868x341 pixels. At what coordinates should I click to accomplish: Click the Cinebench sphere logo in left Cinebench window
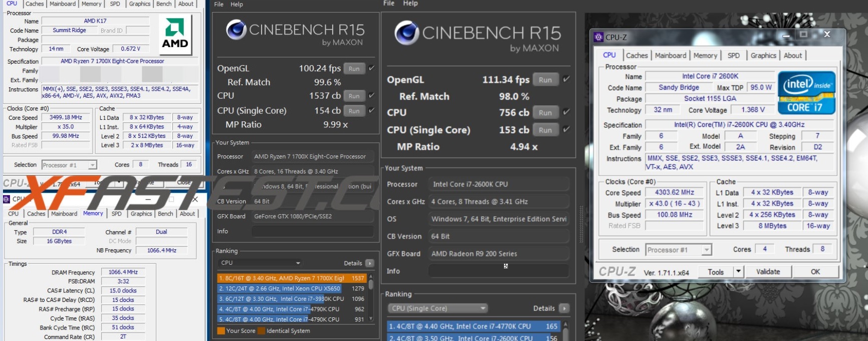coord(236,30)
